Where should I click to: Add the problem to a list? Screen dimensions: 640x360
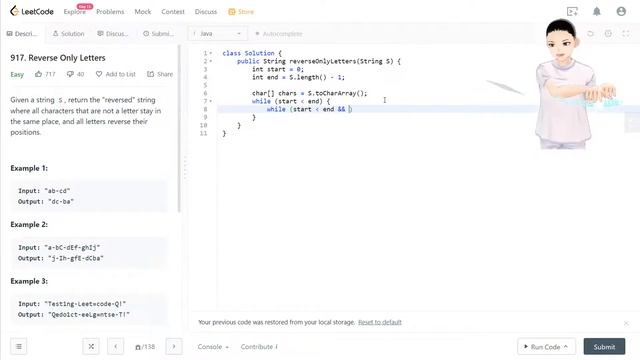point(116,74)
